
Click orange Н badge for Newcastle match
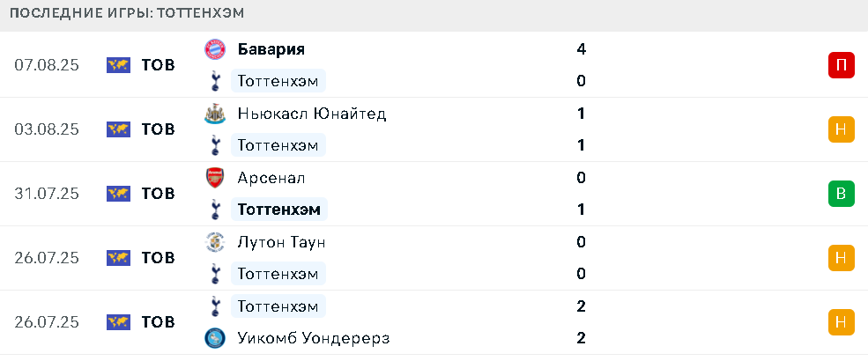pyautogui.click(x=842, y=129)
